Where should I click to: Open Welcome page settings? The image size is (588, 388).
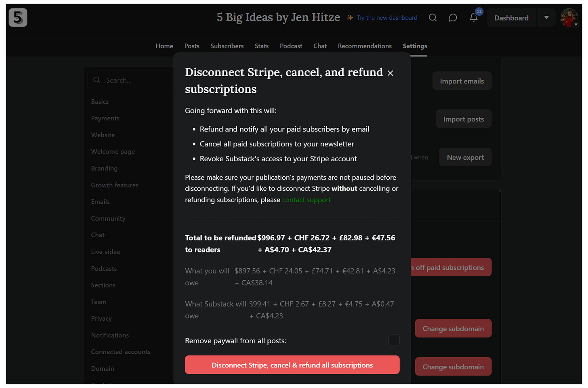113,152
